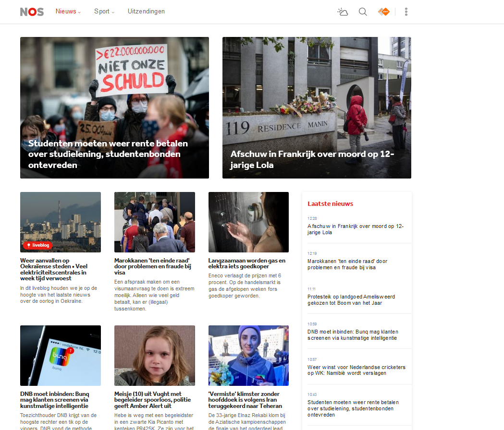
Task: Open the bunq phone app thumbnail
Action: (61, 356)
